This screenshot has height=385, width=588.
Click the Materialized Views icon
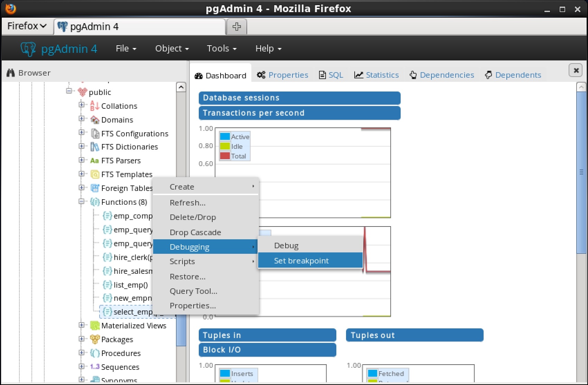tap(94, 326)
